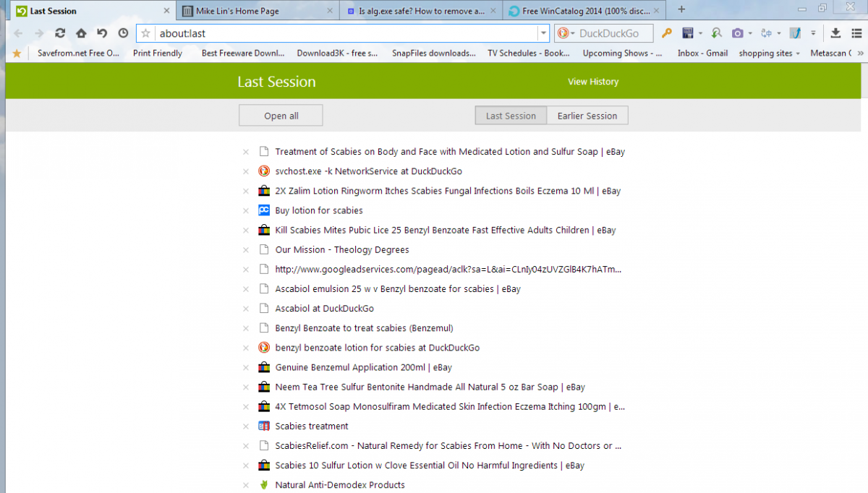
Task: Bookmark this page with the star icon
Action: pos(145,33)
